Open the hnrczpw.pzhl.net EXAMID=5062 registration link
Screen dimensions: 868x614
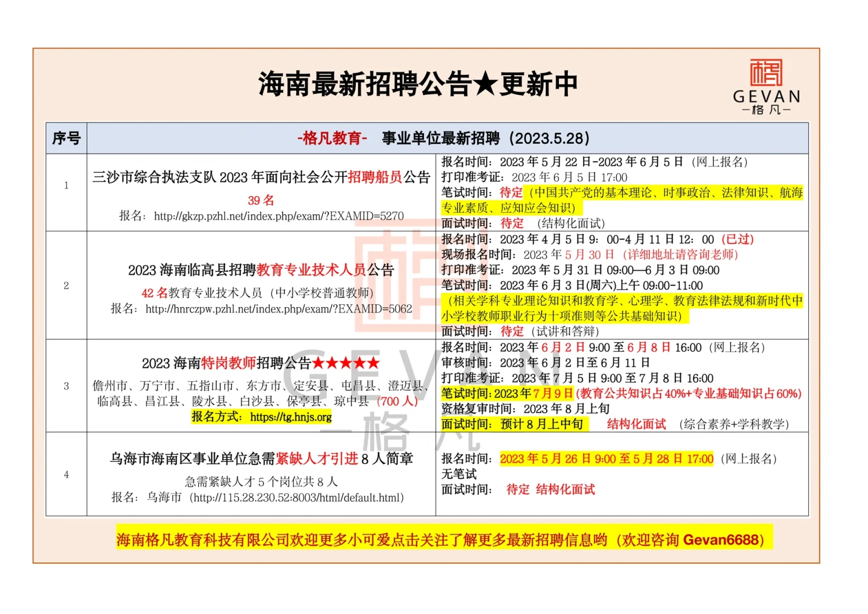pyautogui.click(x=279, y=309)
